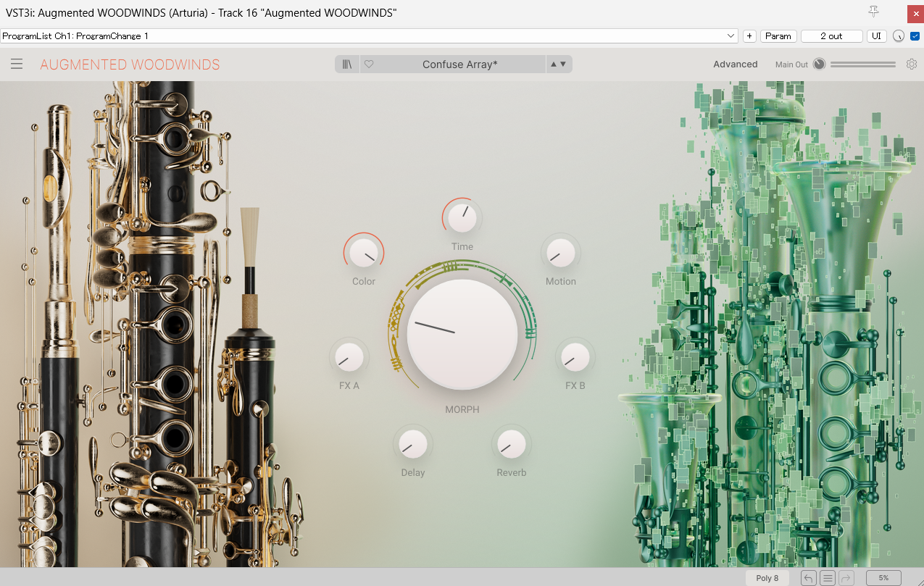
Task: Click the Reverb label under the knob
Action: [512, 473]
